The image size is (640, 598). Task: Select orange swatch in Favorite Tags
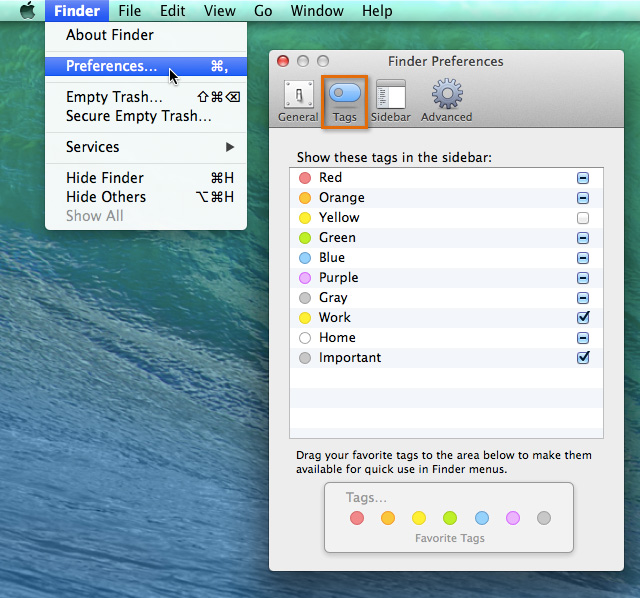(x=388, y=518)
